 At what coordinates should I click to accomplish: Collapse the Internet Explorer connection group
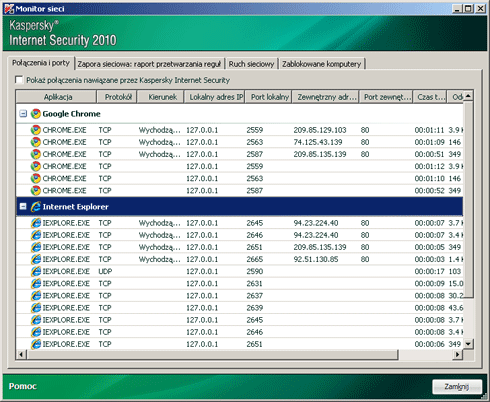tap(23, 207)
